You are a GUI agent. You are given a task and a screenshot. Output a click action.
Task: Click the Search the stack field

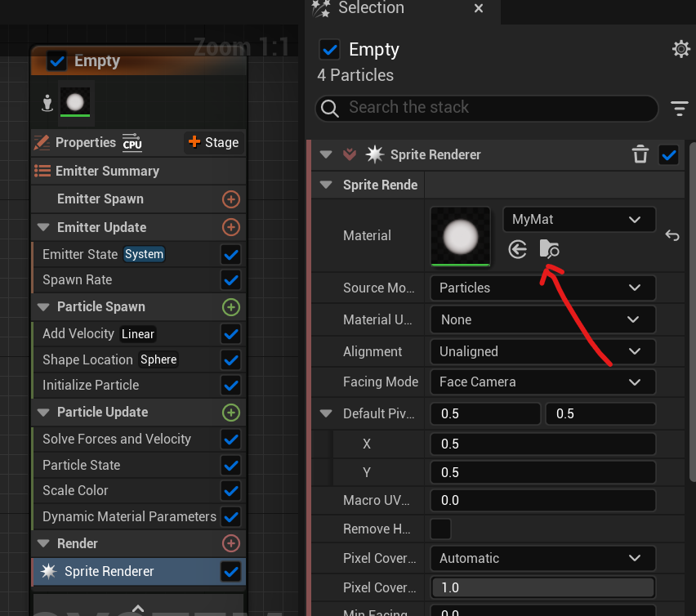[x=486, y=108]
